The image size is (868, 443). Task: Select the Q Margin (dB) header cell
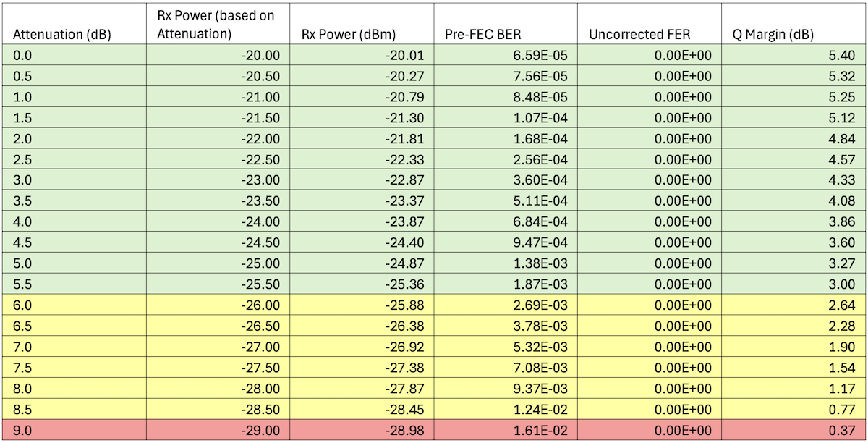click(793, 24)
